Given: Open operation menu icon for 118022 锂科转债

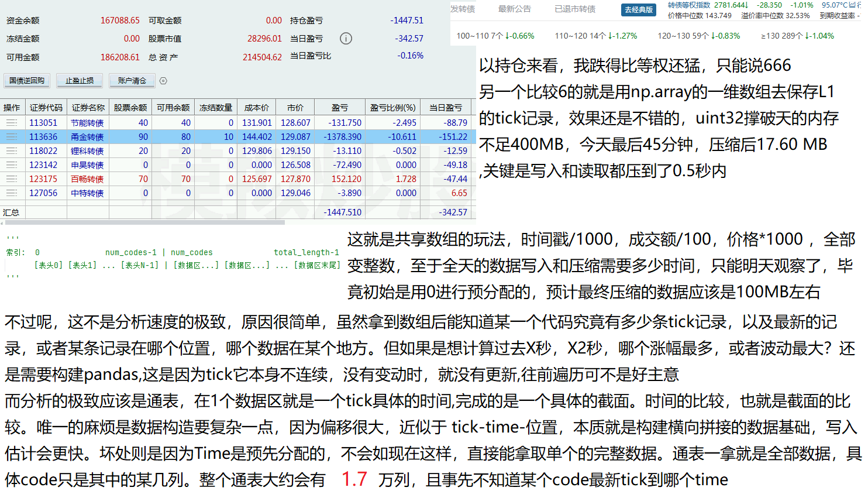Looking at the screenshot, I should tap(12, 151).
